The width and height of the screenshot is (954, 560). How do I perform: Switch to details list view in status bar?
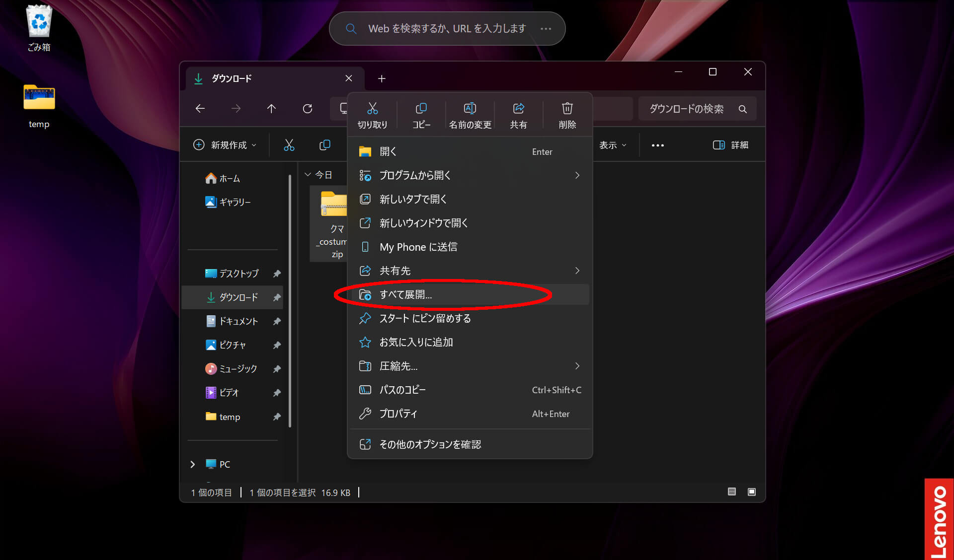coord(731,492)
